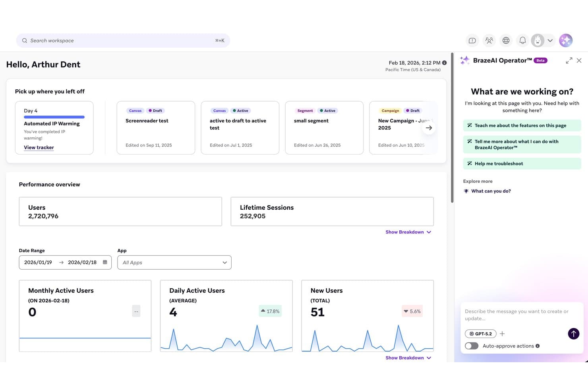The image size is (588, 392).
Task: Select 'Teach me about the features on this page'
Action: [522, 126]
